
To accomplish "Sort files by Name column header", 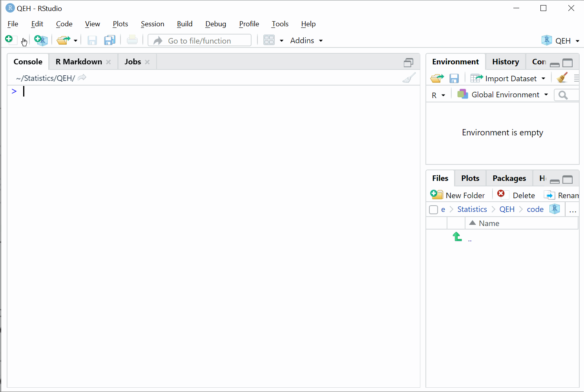I will (522, 223).
